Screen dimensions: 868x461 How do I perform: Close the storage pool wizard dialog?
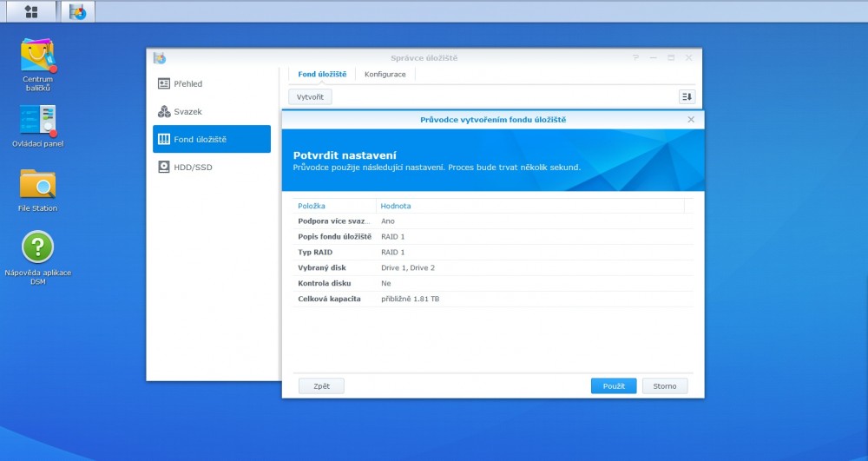[691, 120]
